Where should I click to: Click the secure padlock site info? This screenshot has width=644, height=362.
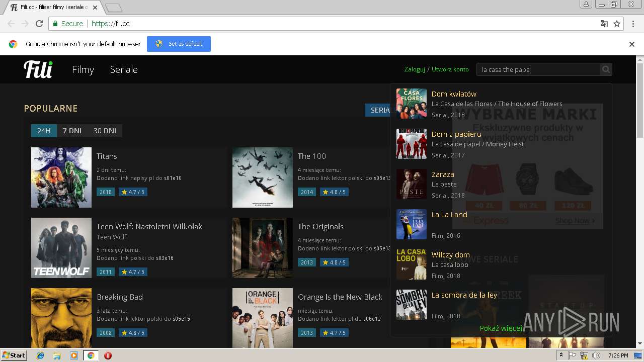coord(56,24)
